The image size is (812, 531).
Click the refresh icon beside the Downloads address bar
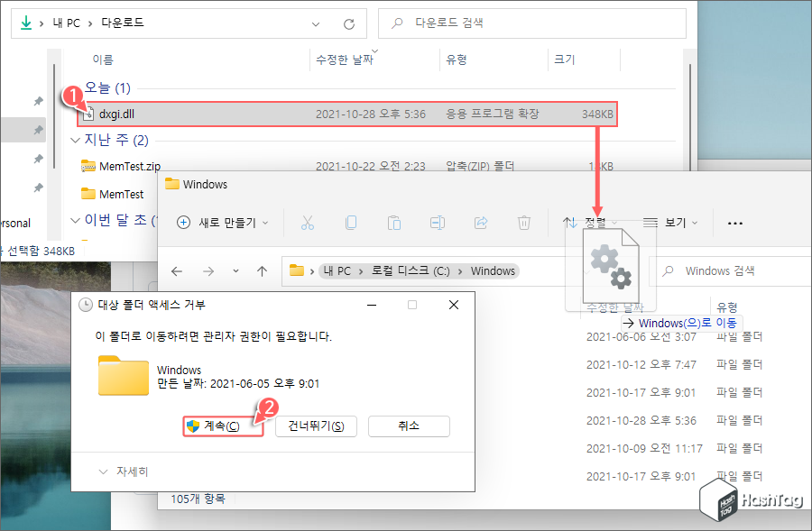tap(351, 23)
